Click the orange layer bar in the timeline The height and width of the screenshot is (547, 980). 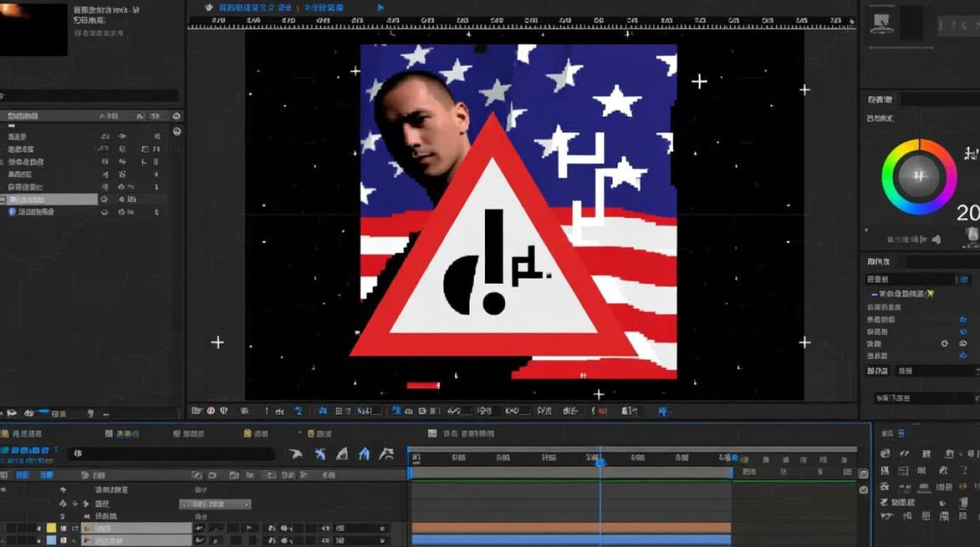[x=570, y=527]
